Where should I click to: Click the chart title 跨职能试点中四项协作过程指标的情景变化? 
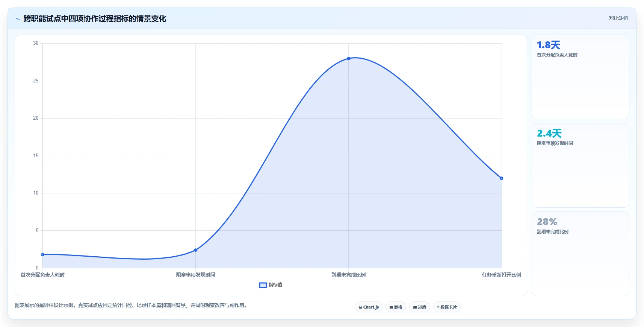click(95, 19)
